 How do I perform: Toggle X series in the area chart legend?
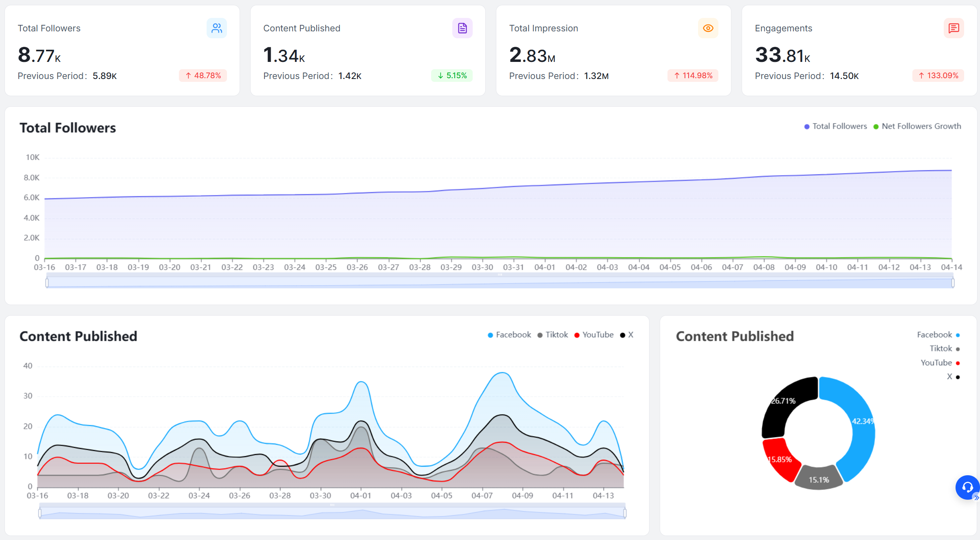pyautogui.click(x=627, y=335)
